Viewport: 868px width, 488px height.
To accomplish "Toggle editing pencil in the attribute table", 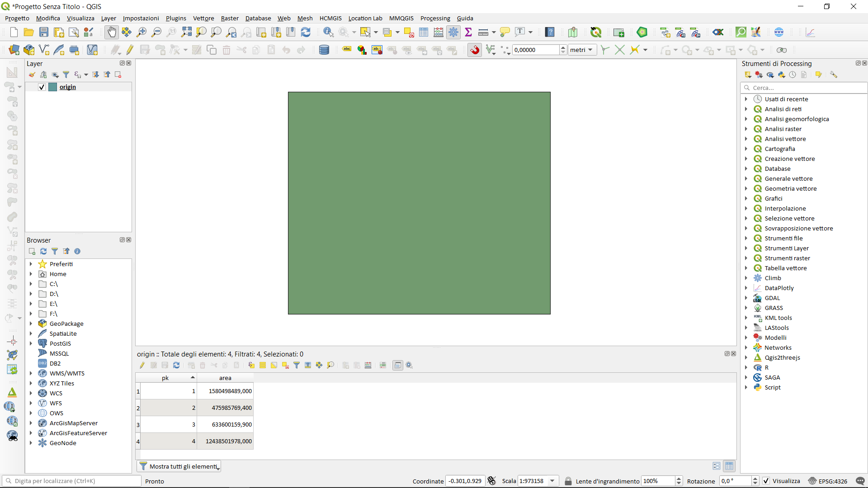I will coord(142,365).
